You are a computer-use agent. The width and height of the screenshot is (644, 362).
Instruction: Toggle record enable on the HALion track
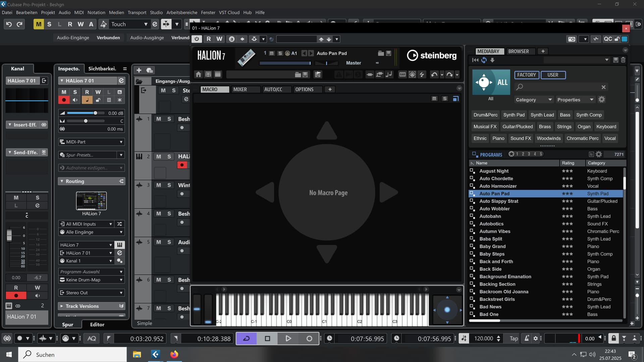182,165
